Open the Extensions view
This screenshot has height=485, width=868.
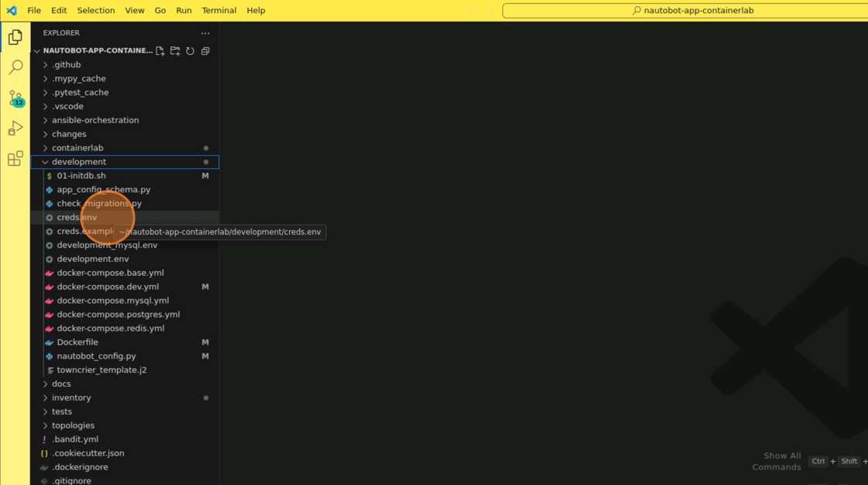point(15,159)
